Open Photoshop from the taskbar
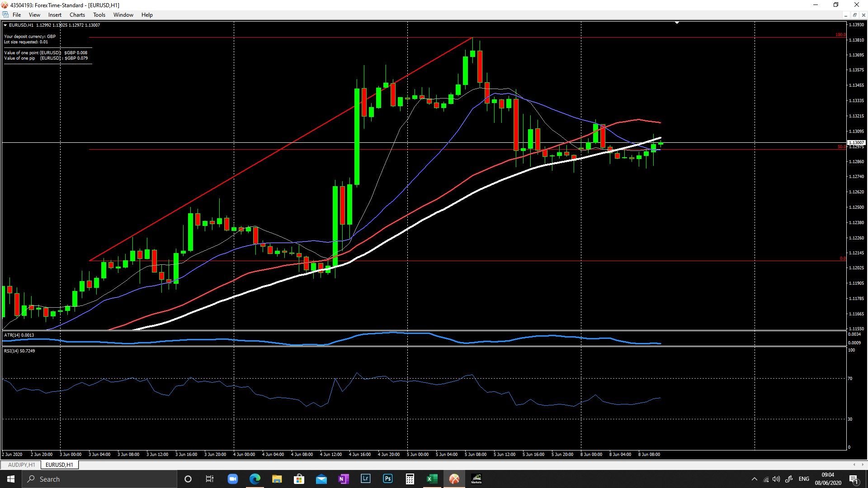This screenshot has width=868, height=488. (x=387, y=479)
